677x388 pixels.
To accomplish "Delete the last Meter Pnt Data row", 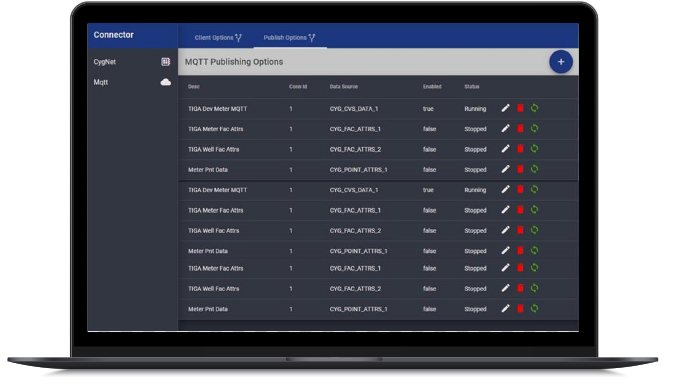I will tap(520, 309).
